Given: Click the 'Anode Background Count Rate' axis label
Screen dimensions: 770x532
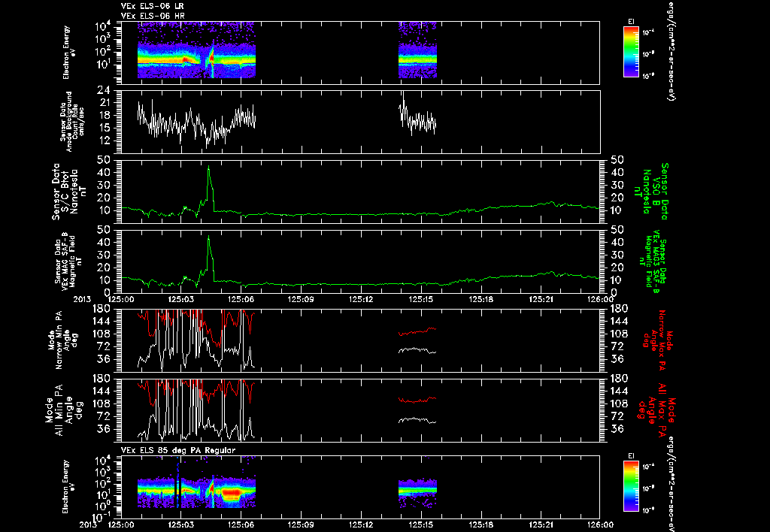Looking at the screenshot, I should click(x=72, y=121).
